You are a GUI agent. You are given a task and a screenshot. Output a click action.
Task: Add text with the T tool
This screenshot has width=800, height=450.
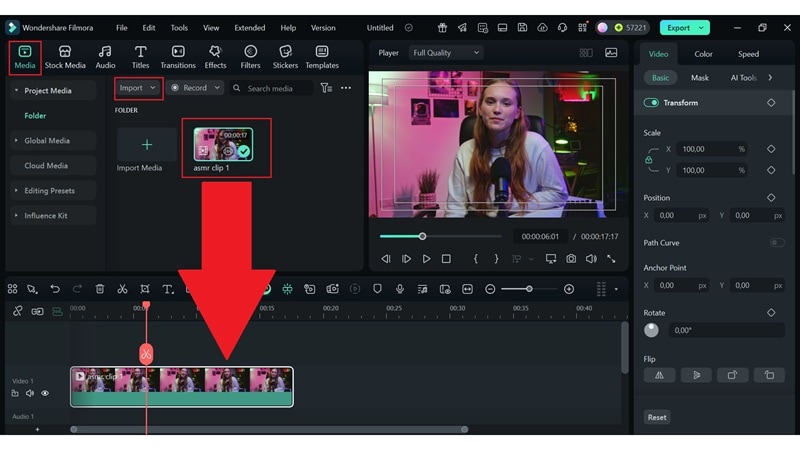[x=167, y=289]
